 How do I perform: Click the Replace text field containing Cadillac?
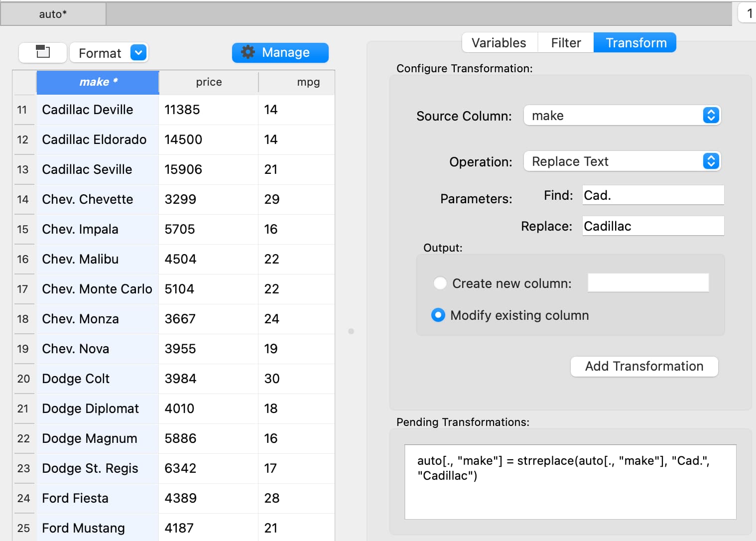click(652, 226)
